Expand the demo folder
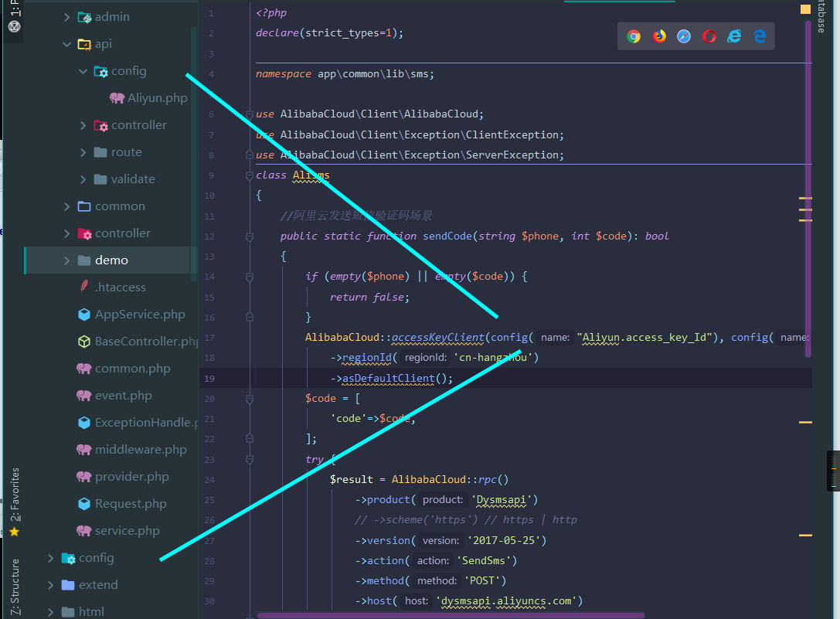This screenshot has width=840, height=619. click(x=67, y=260)
